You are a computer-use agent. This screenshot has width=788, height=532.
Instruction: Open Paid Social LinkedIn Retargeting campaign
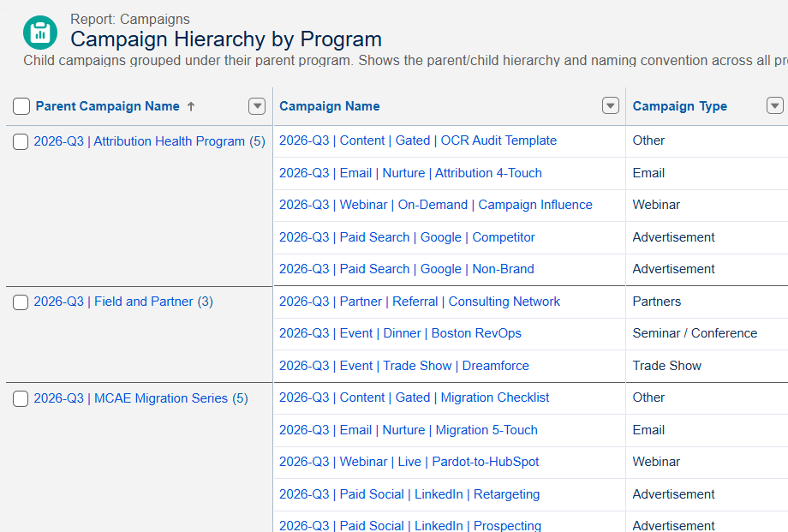pyautogui.click(x=409, y=494)
